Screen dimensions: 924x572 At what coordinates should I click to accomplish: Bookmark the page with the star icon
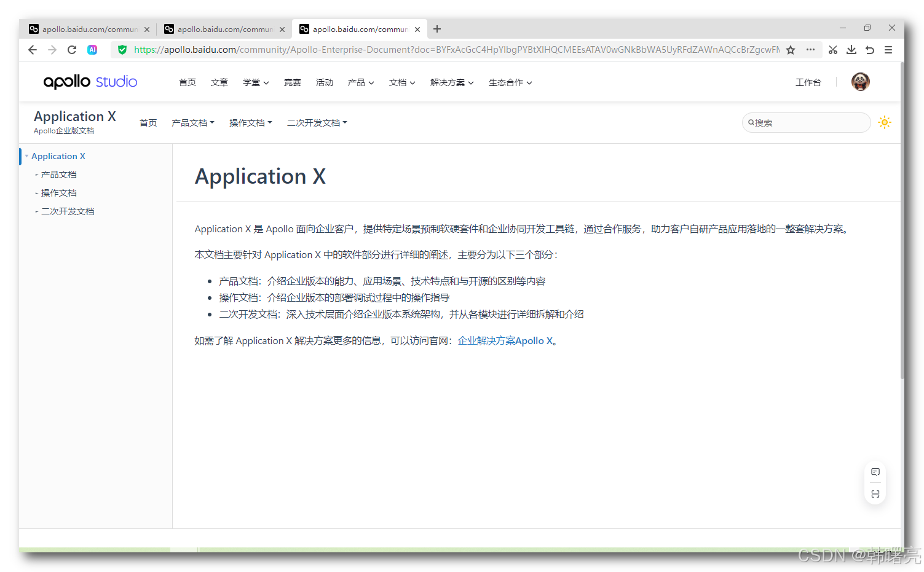pyautogui.click(x=791, y=50)
